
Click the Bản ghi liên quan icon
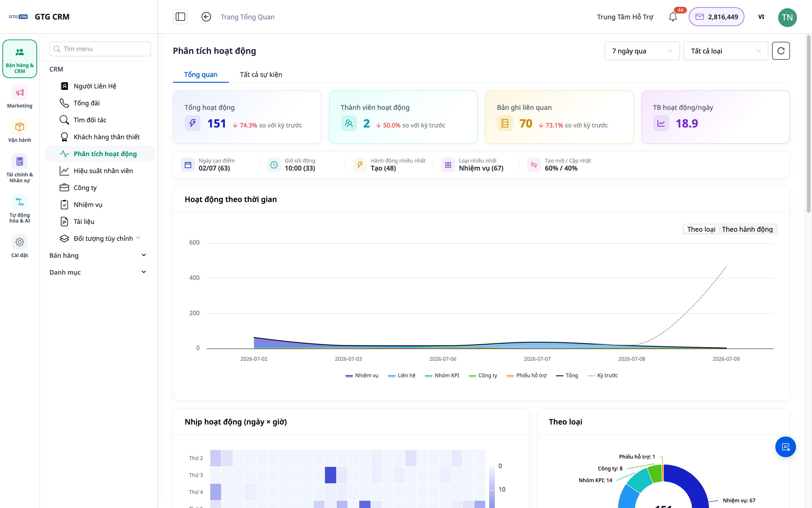505,123
